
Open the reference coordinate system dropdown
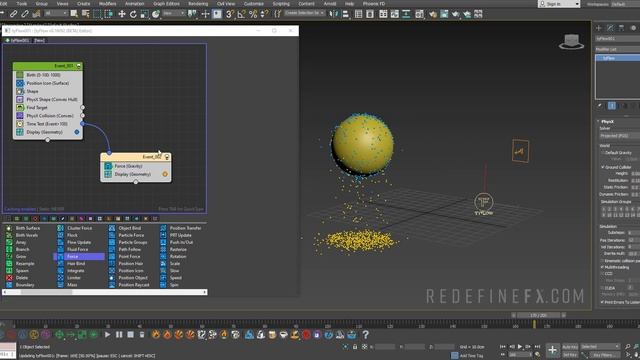pos(174,14)
